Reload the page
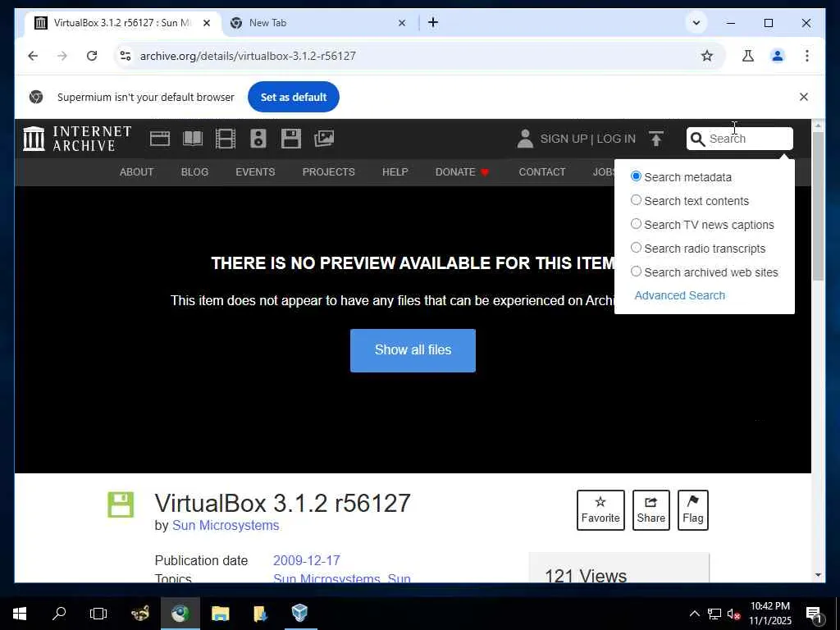Viewport: 840px width, 630px height. tap(92, 56)
